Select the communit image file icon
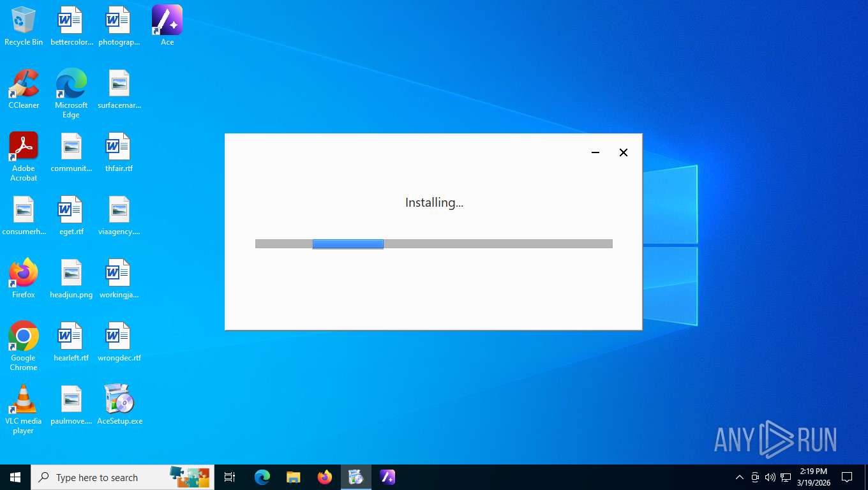 click(x=71, y=152)
